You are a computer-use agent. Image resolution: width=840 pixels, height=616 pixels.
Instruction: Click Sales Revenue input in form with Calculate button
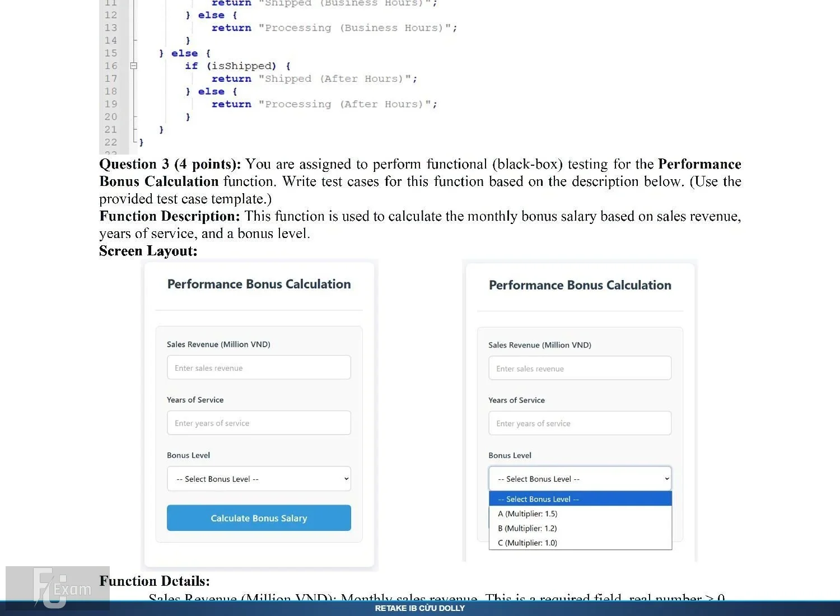click(259, 367)
